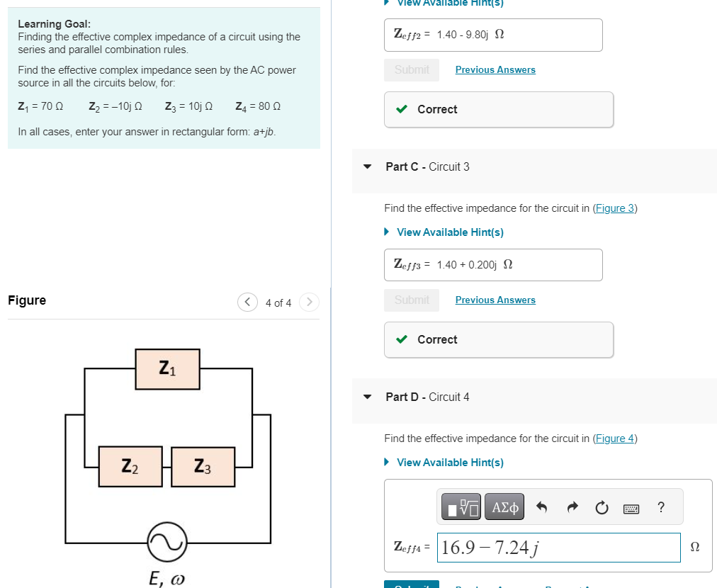Click the disabled Submit button in Part B
Viewport: 717px width, 588px height.
point(411,69)
